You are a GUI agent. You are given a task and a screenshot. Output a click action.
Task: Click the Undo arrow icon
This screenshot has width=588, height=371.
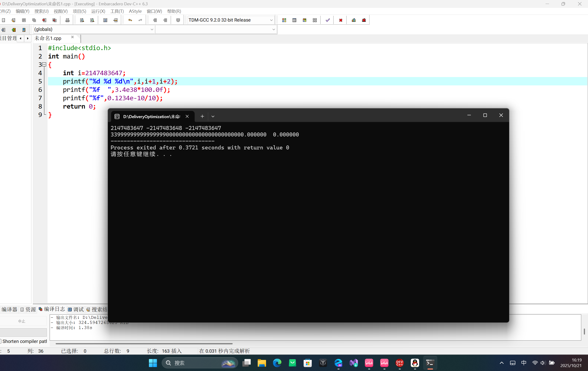coord(130,20)
